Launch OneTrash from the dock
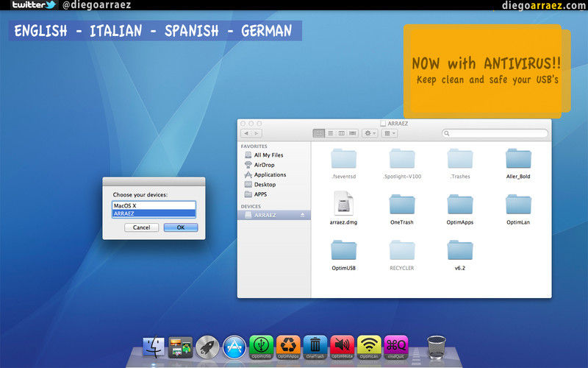This screenshot has width=588, height=368. (x=315, y=347)
